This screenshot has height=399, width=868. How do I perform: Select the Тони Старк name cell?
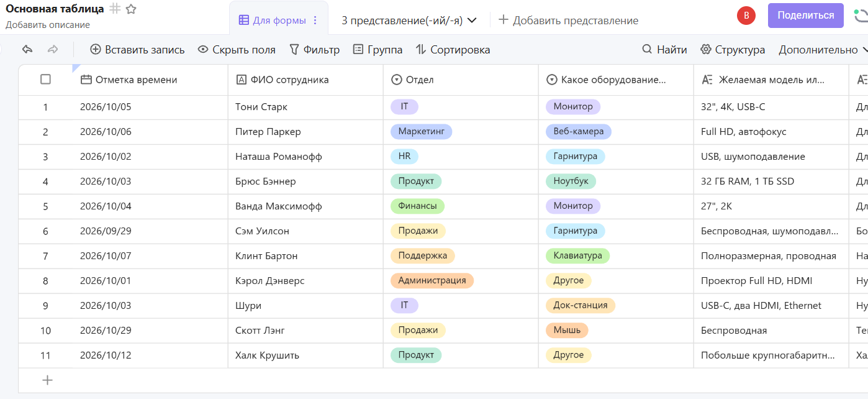coord(305,107)
